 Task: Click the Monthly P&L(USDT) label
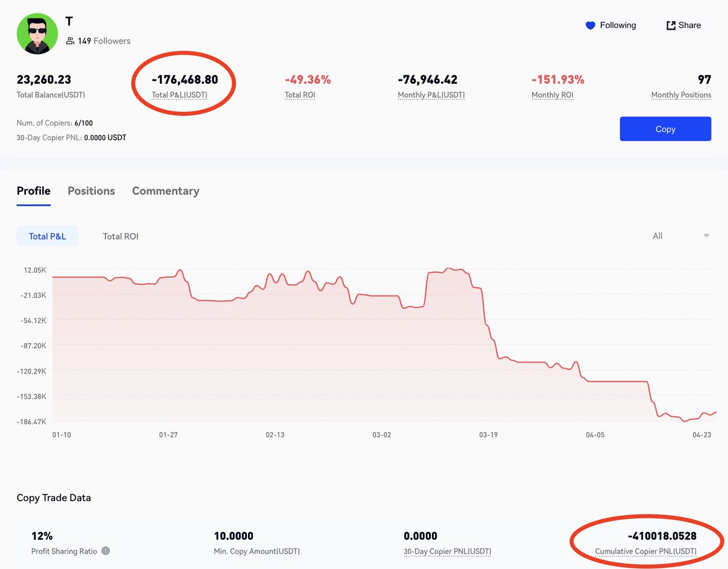pyautogui.click(x=431, y=95)
